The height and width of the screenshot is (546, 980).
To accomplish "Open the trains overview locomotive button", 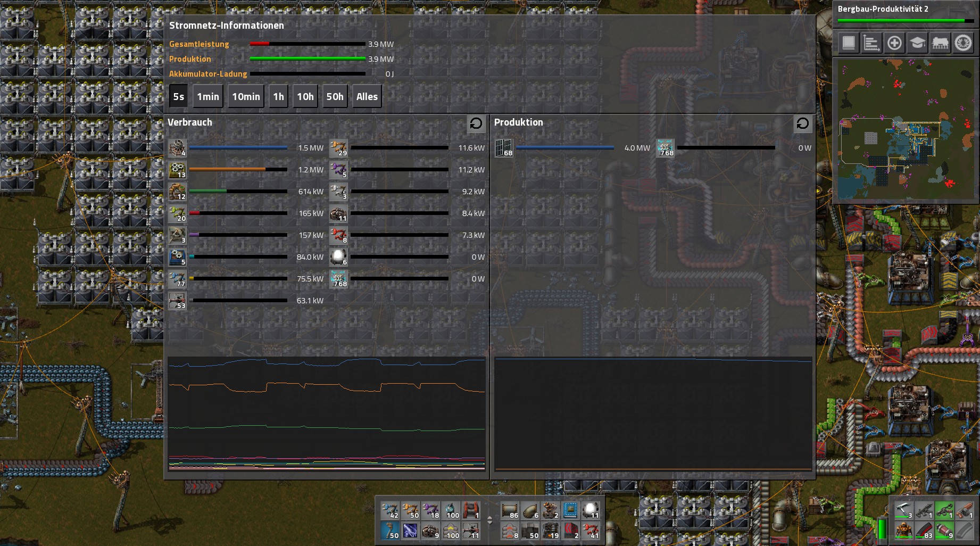I will pyautogui.click(x=940, y=43).
